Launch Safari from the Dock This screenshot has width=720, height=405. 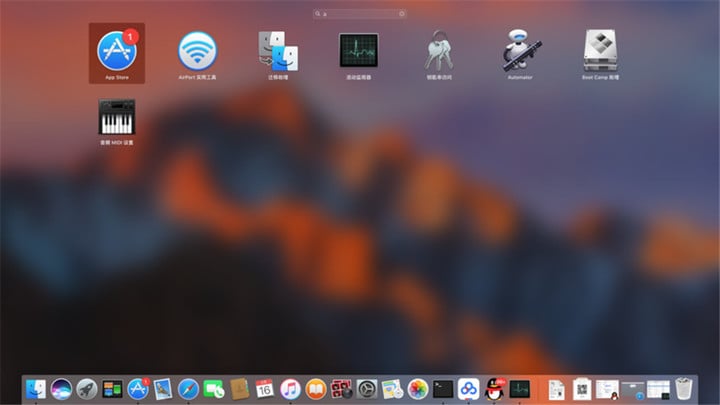188,389
